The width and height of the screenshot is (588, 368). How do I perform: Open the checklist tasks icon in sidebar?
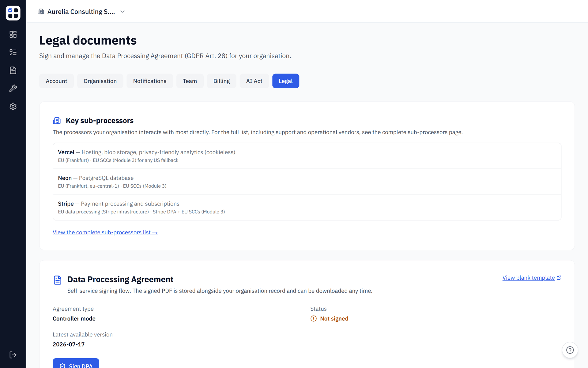[13, 52]
